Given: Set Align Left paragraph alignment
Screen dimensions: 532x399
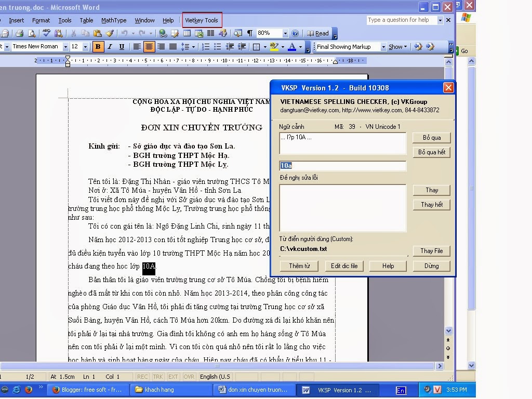Looking at the screenshot, I should pos(137,47).
